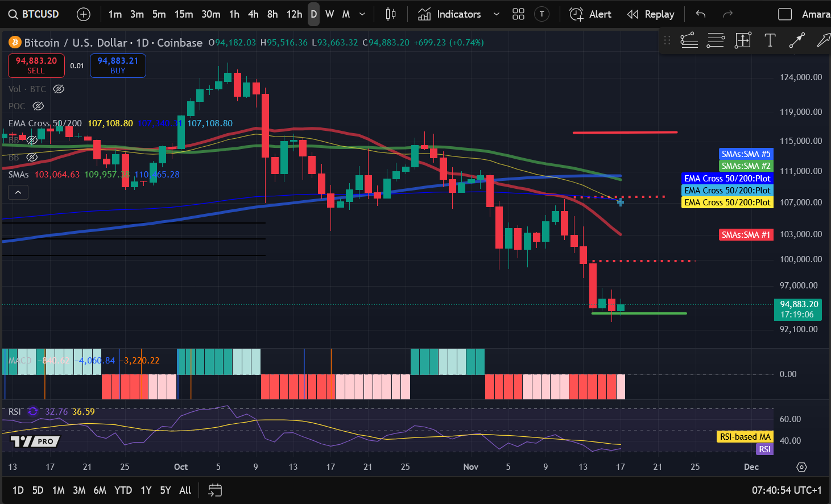Click the red SELL 94,883.20 button
The image size is (831, 504).
pos(36,65)
